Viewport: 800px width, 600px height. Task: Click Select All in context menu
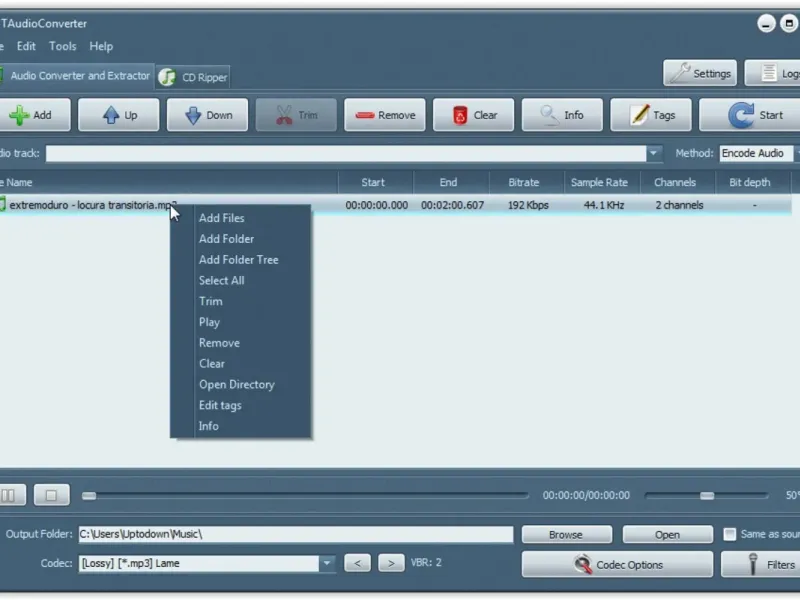[221, 281]
